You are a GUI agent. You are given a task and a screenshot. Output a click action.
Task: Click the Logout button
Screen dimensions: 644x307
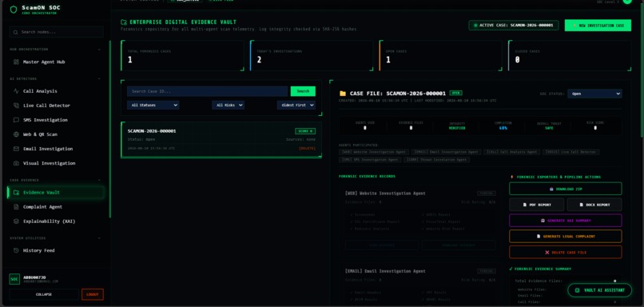click(93, 294)
